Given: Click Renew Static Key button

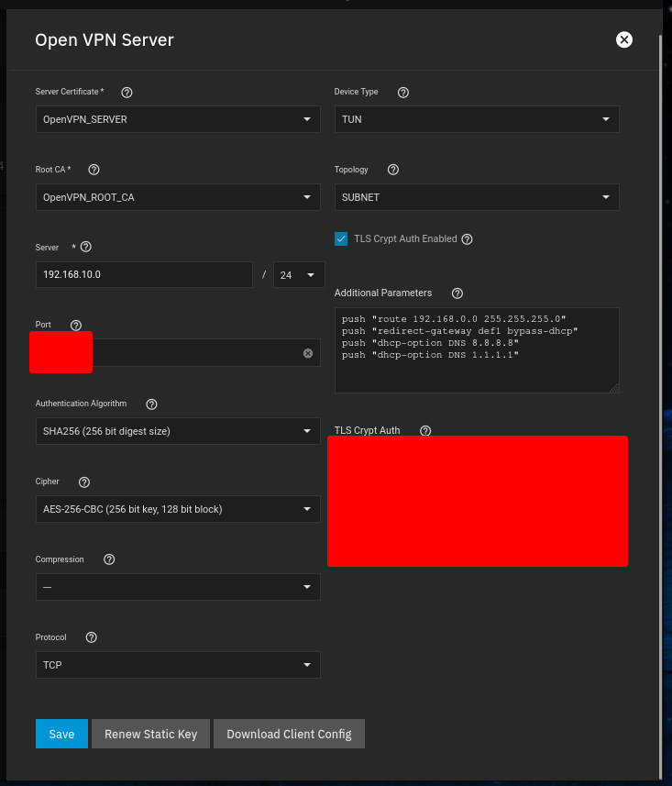Looking at the screenshot, I should (x=150, y=734).
